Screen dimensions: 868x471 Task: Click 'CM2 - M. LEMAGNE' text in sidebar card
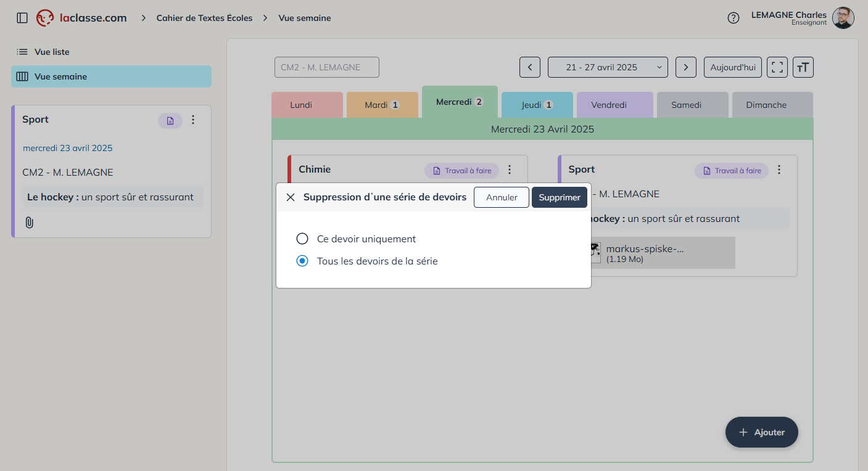(68, 173)
